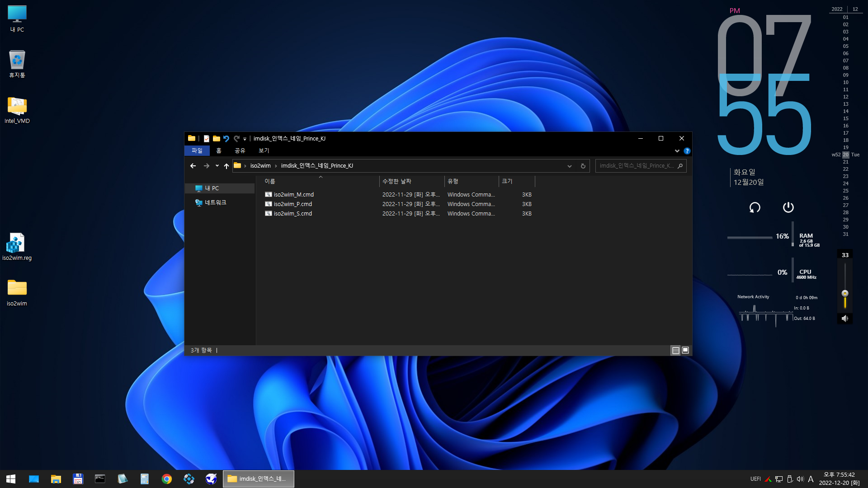This screenshot has height=488, width=868.
Task: Click the blue Help icon in Explorer
Action: point(687,151)
